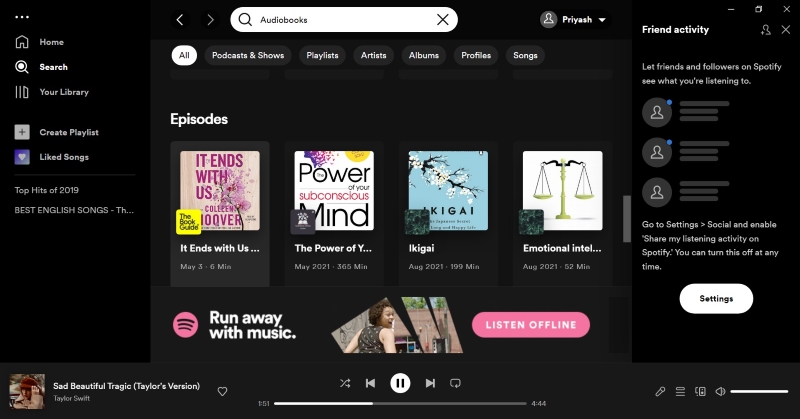Open The Power of Your Subconscious Mind episode

[334, 213]
